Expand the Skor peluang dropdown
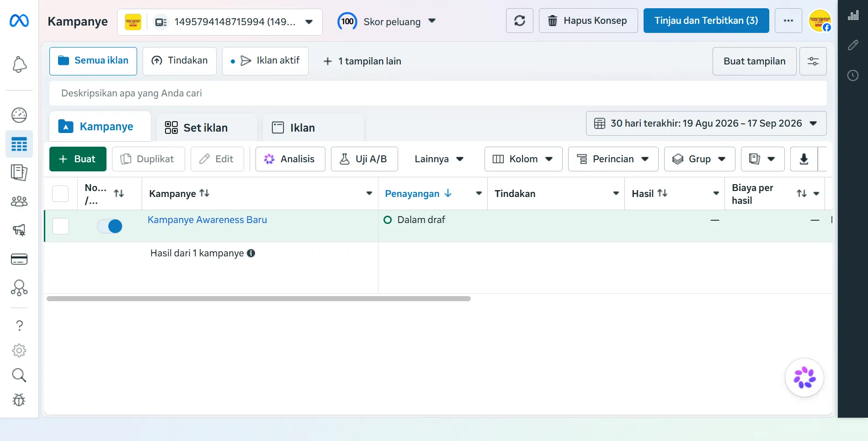The image size is (868, 441). 387,21
